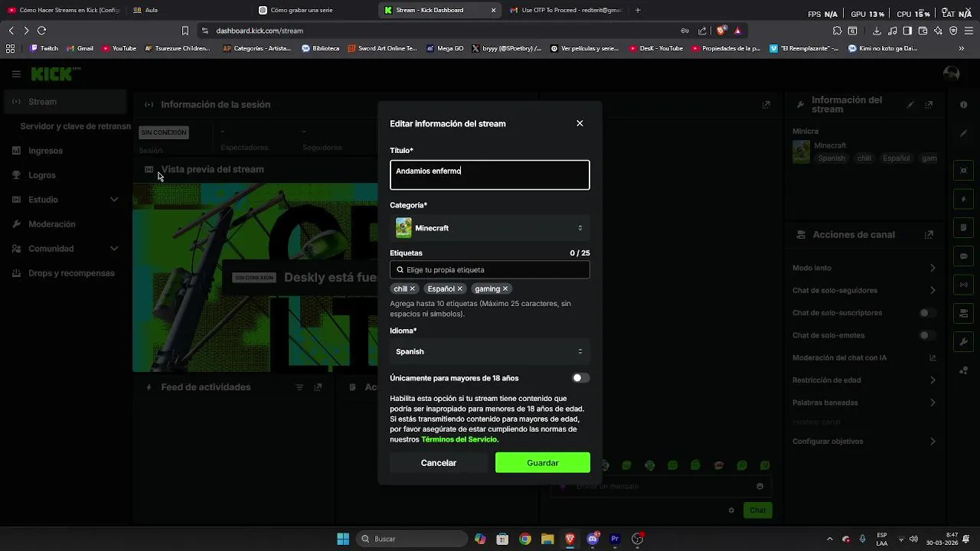Image resolution: width=980 pixels, height=551 pixels.
Task: Click the green Chat send button
Action: coord(757,510)
